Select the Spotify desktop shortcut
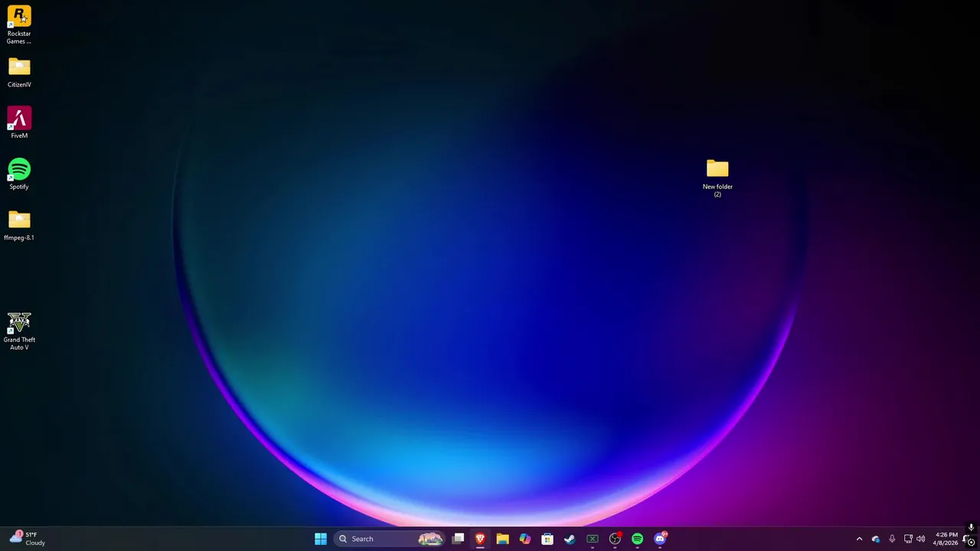The height and width of the screenshot is (551, 980). 19,174
